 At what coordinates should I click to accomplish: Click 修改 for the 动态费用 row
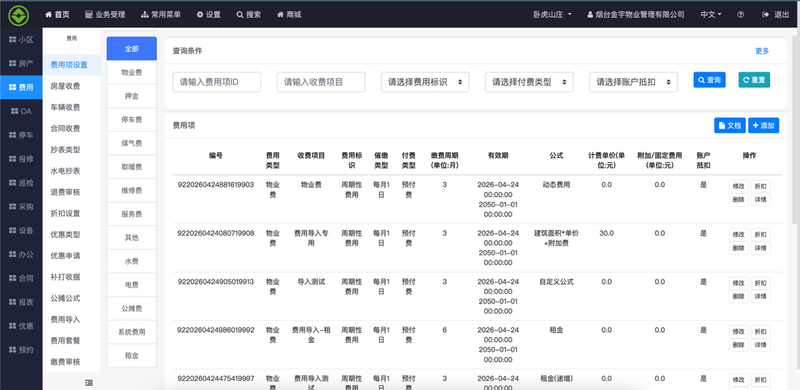[738, 186]
